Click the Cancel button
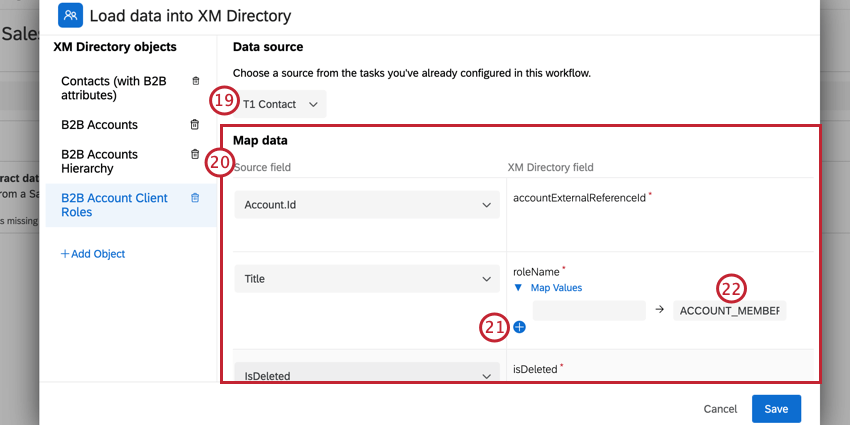850x425 pixels. (720, 409)
